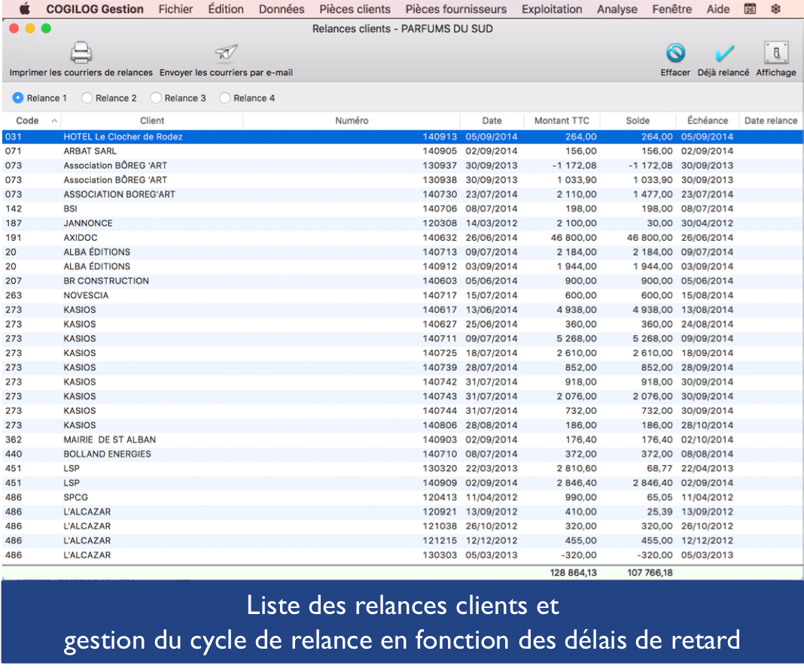Select the HOTEL Le Clocher de Rodez row

402,137
